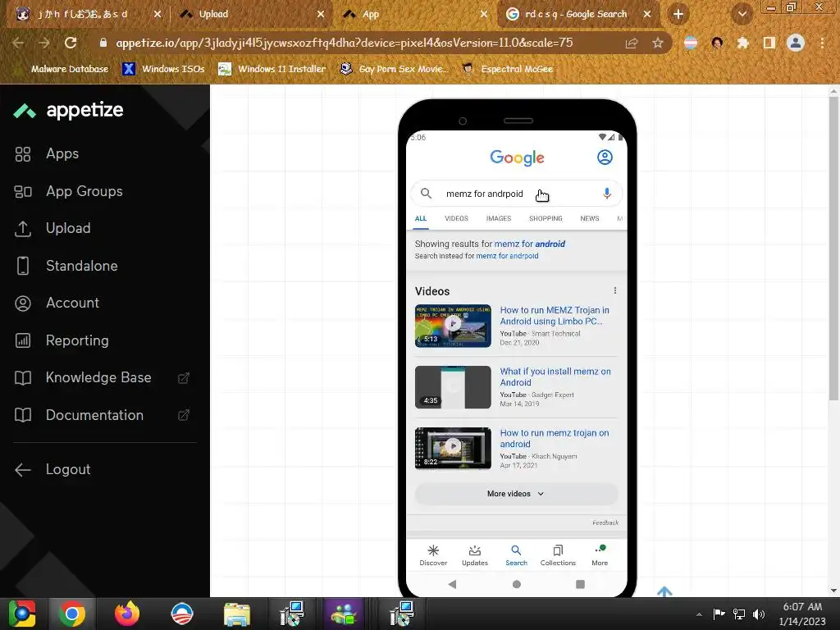Go back in browser history
Viewport: 840px width, 630px height.
pyautogui.click(x=18, y=43)
